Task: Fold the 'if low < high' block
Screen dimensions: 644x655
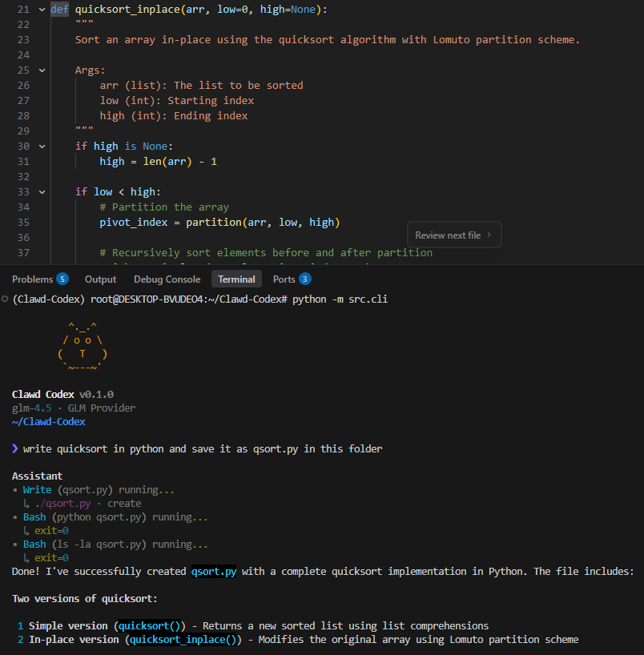Action: (x=42, y=191)
